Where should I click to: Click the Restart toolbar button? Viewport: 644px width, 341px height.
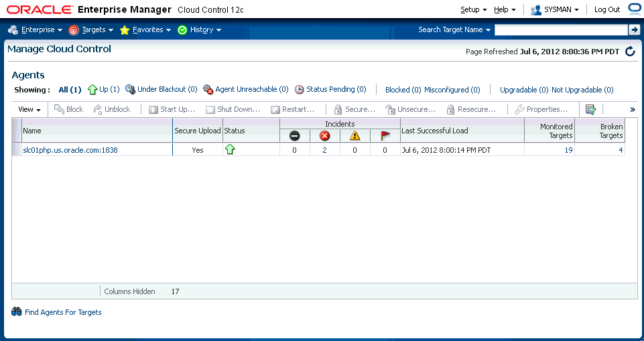292,110
